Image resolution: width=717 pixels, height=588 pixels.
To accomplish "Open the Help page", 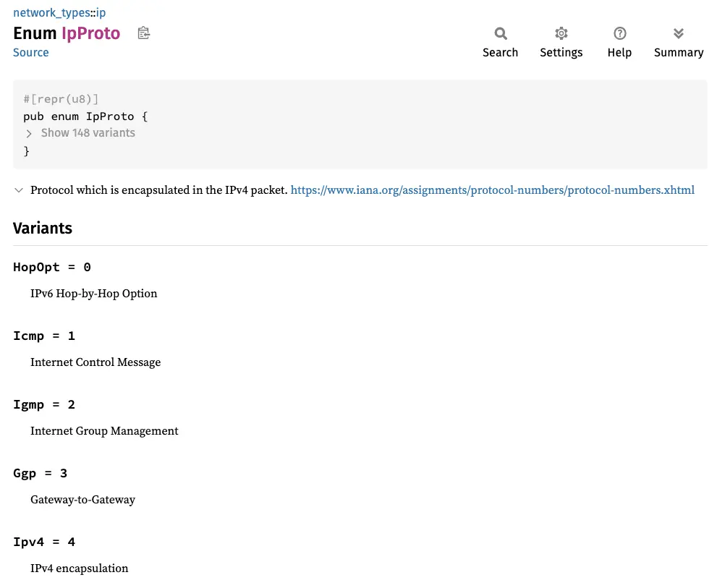I will (x=619, y=42).
